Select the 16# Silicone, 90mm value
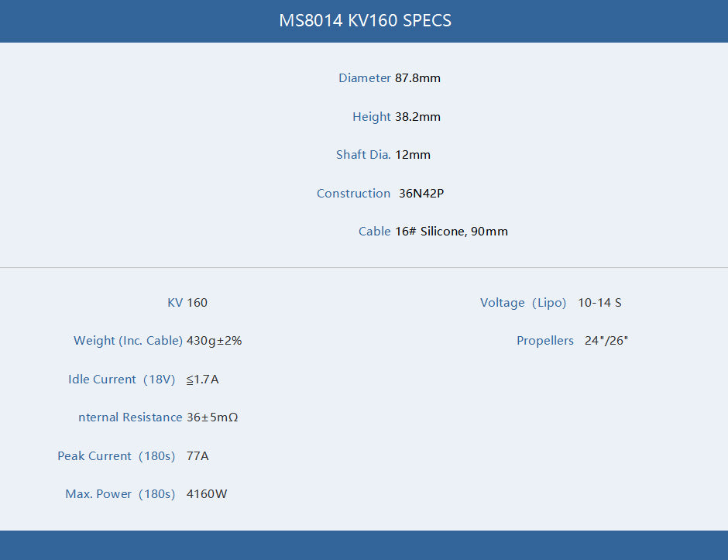 pos(452,232)
